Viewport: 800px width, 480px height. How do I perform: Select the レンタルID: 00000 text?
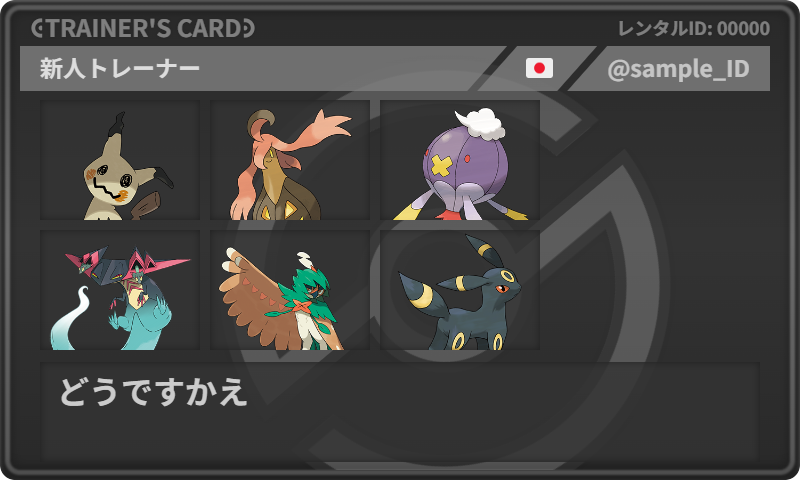pyautogui.click(x=694, y=29)
